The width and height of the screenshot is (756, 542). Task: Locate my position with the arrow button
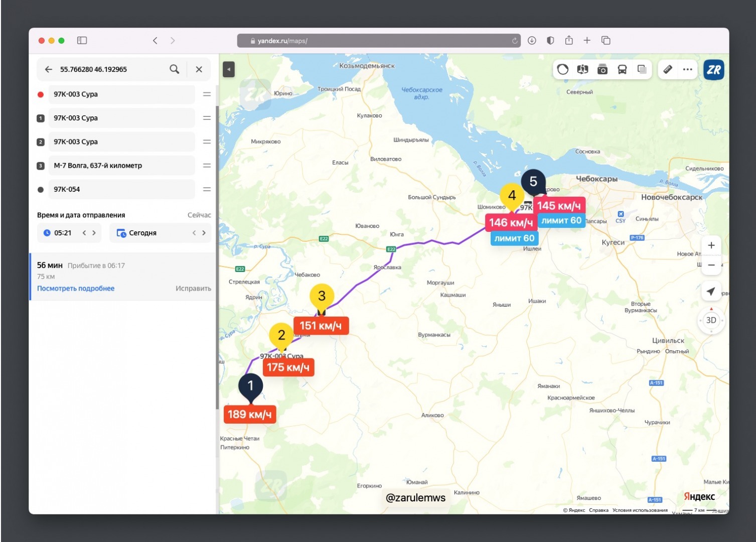pyautogui.click(x=711, y=292)
